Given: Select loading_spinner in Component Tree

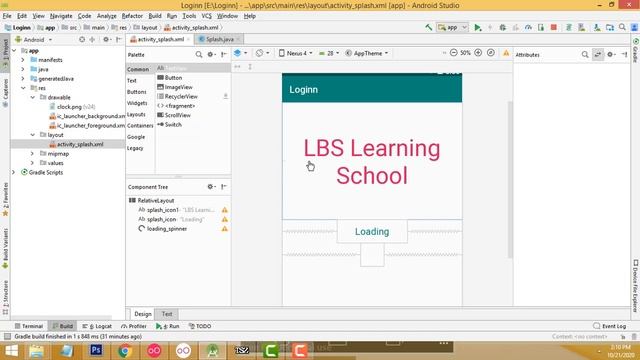Looking at the screenshot, I should [167, 229].
